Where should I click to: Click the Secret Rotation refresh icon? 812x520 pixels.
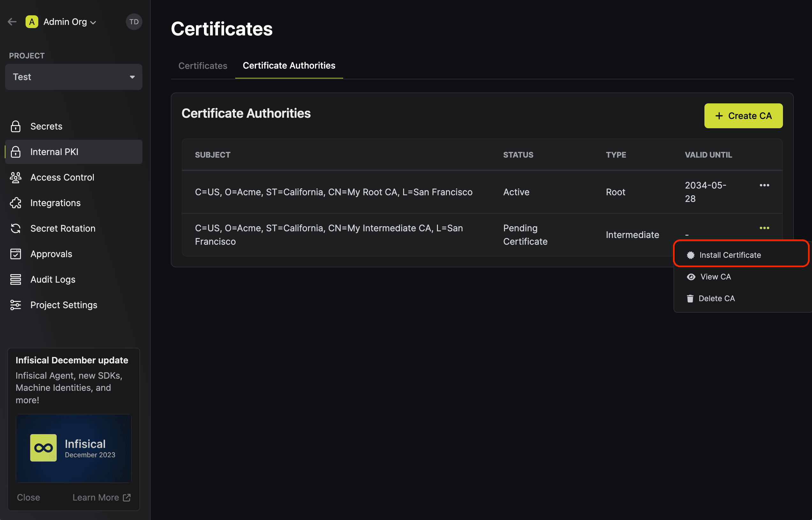[16, 229]
